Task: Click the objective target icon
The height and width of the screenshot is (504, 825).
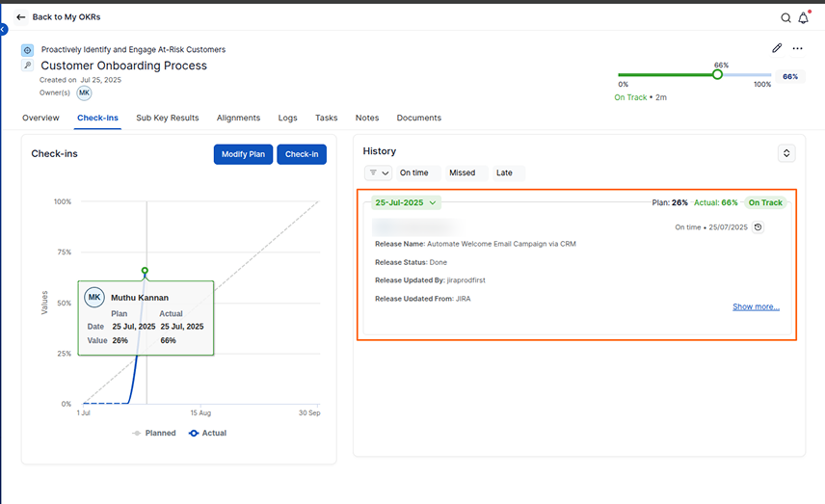Action: click(x=27, y=50)
